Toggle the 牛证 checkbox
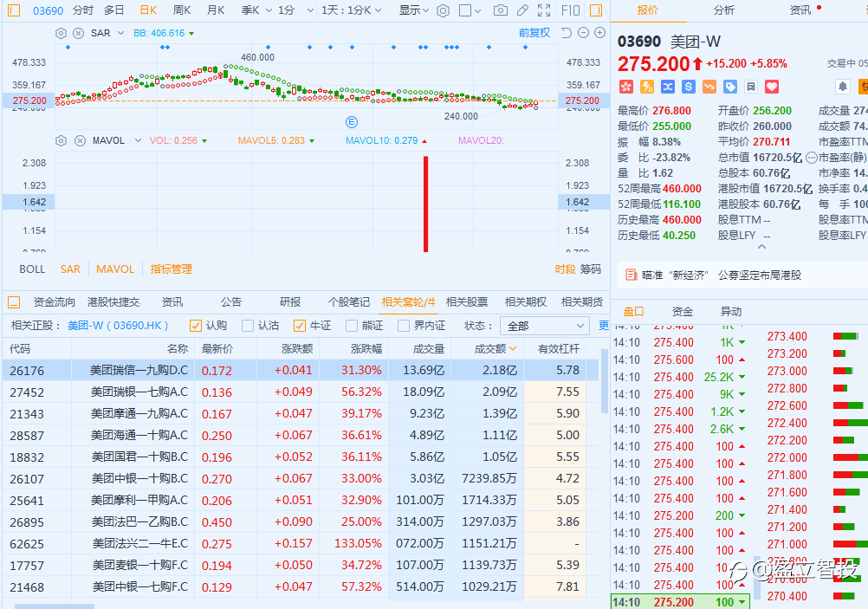 pyautogui.click(x=300, y=326)
